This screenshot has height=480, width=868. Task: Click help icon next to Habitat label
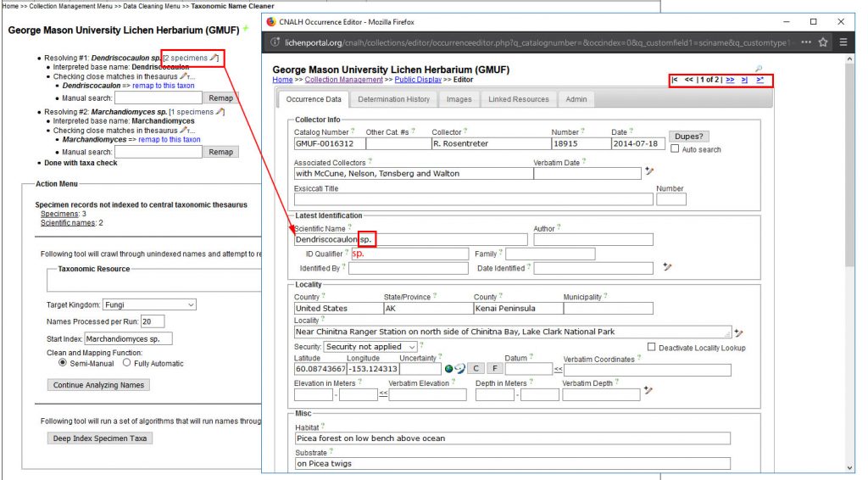click(x=323, y=427)
